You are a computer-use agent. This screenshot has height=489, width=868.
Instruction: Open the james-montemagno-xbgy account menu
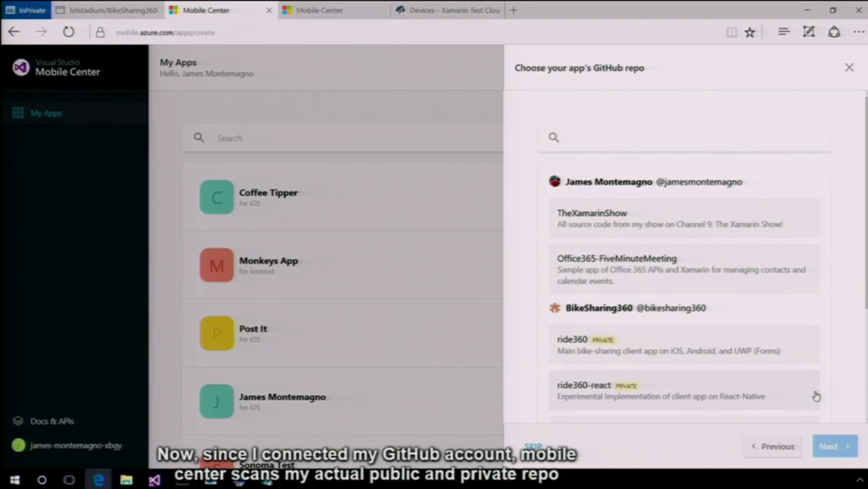(67, 445)
